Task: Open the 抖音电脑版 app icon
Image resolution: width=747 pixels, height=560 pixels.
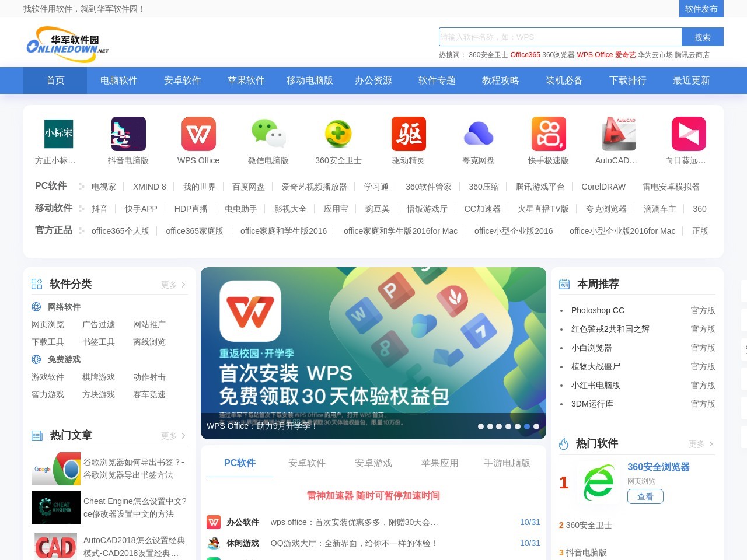Action: [x=128, y=134]
